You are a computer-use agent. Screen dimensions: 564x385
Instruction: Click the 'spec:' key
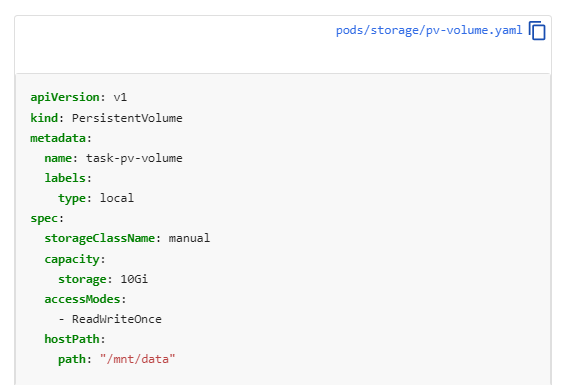(47, 218)
